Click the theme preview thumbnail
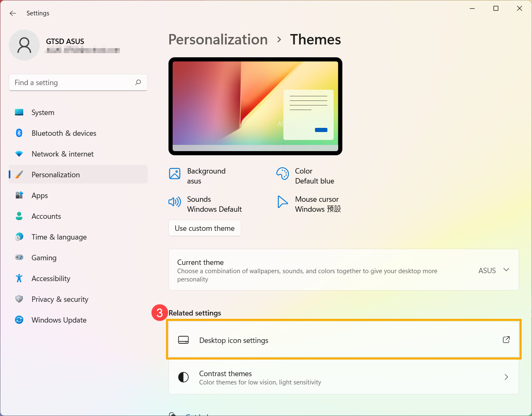532x416 pixels. pyautogui.click(x=255, y=106)
